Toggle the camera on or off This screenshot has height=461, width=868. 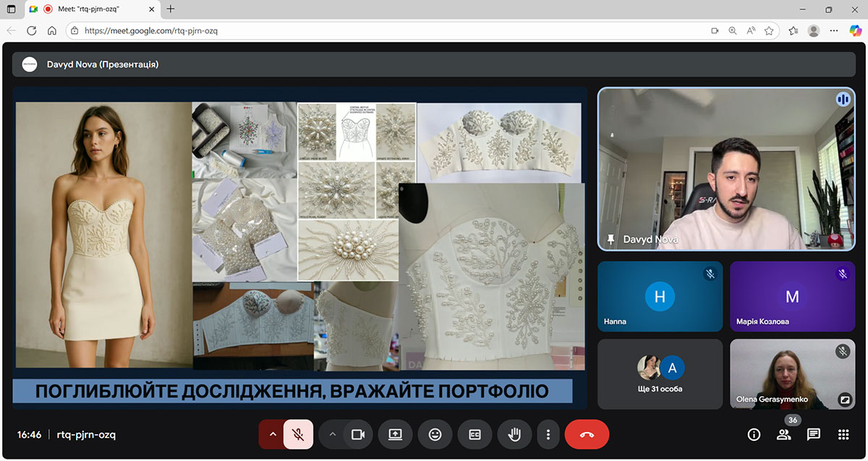[357, 434]
